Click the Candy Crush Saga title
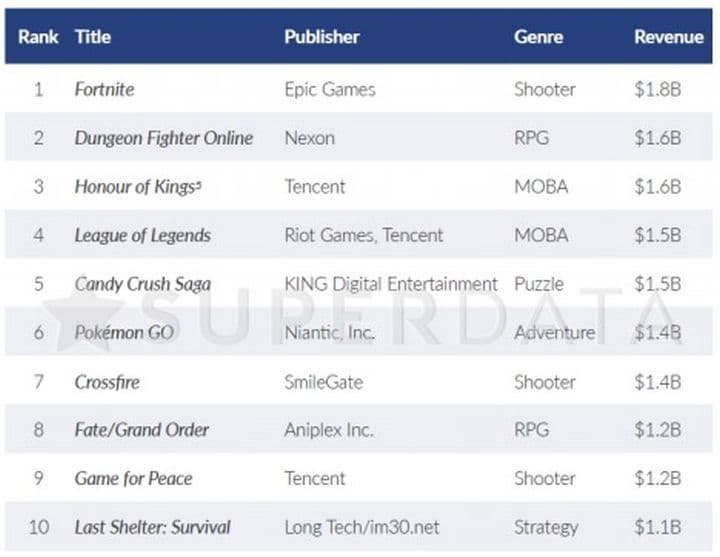The width and height of the screenshot is (720, 557). coord(142,284)
